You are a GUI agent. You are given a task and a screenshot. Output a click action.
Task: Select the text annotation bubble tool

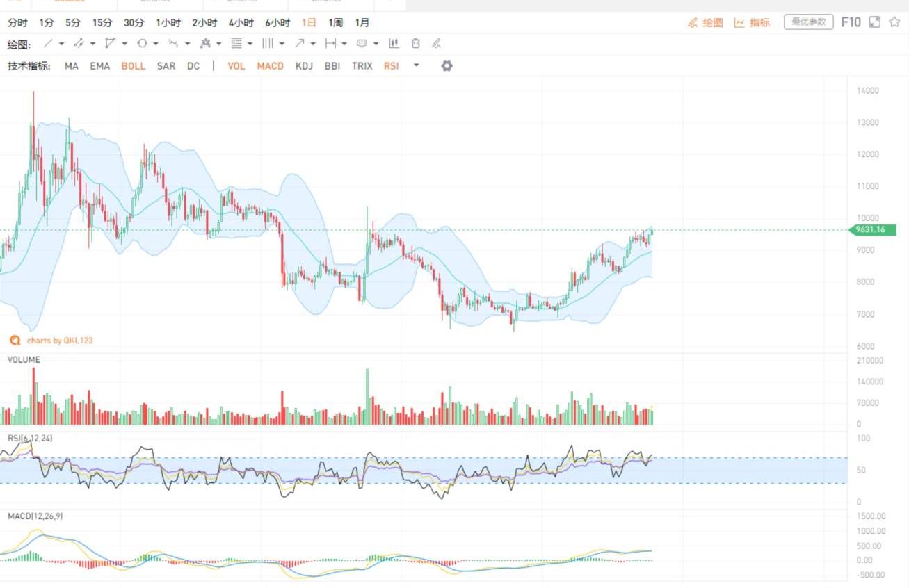pos(362,43)
